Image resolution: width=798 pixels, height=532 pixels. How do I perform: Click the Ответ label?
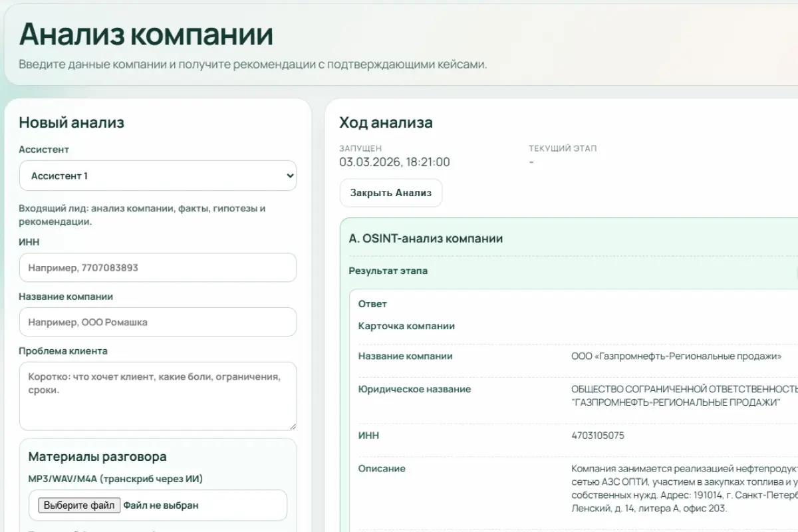(372, 304)
